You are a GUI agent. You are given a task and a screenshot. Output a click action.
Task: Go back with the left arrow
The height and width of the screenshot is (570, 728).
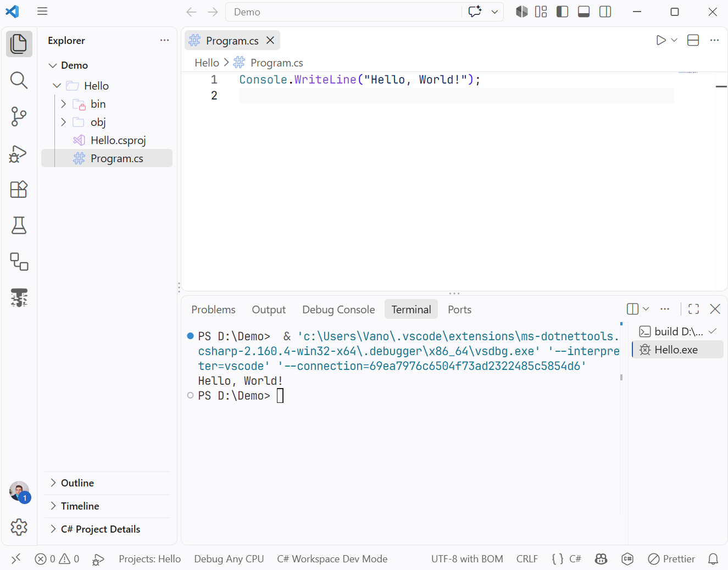(191, 12)
